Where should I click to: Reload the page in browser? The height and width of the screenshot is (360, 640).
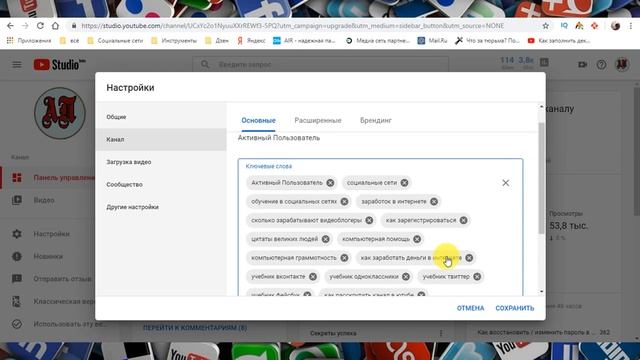pos(40,26)
